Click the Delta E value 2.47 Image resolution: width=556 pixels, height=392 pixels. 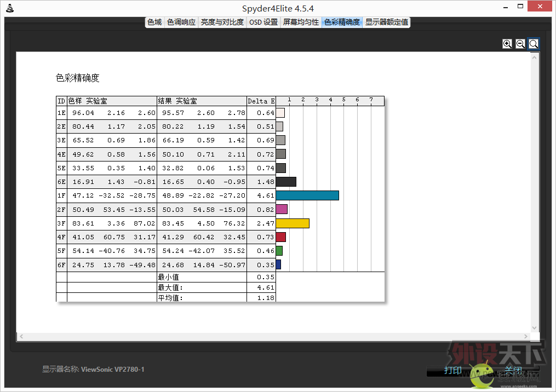tap(266, 223)
